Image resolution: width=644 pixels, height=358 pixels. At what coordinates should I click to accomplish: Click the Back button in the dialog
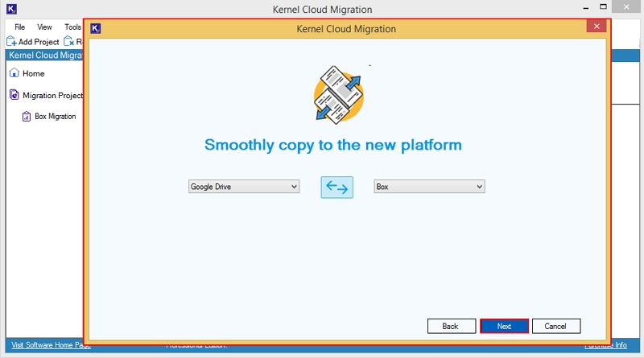[452, 326]
